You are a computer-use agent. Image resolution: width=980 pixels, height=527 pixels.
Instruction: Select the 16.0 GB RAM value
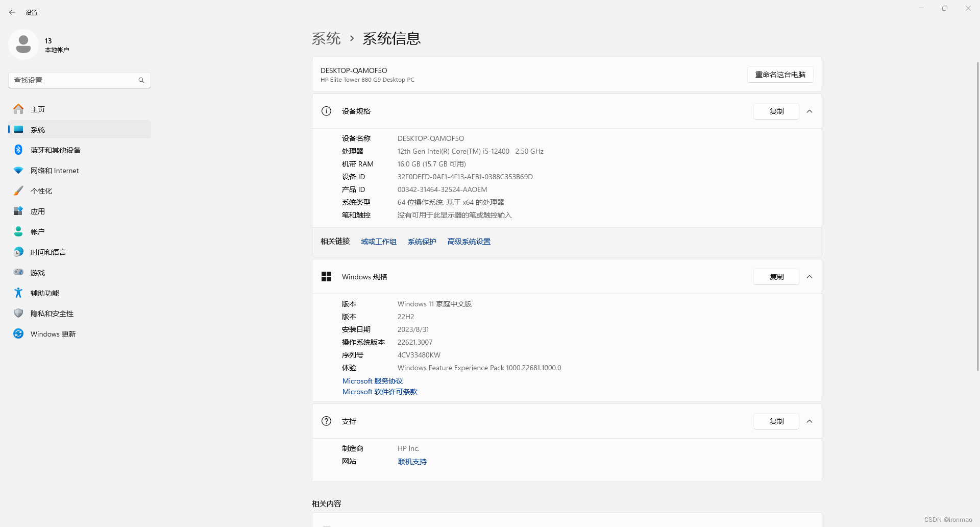point(432,164)
